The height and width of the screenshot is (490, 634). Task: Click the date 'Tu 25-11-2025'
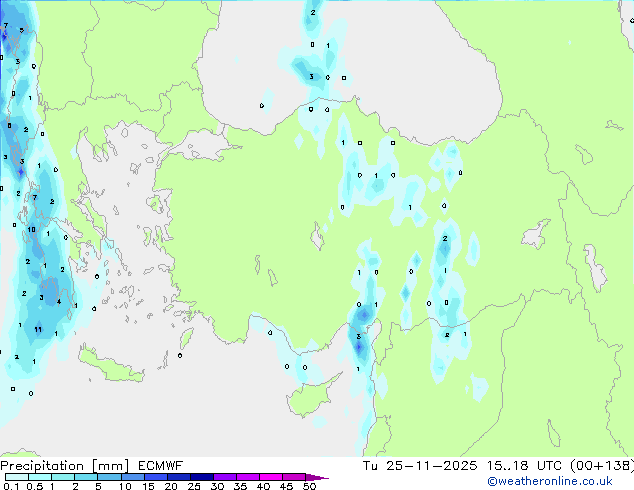(420, 466)
